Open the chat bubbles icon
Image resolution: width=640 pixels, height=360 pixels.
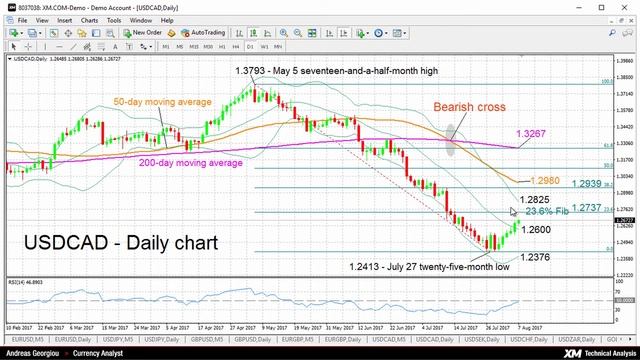click(627, 33)
